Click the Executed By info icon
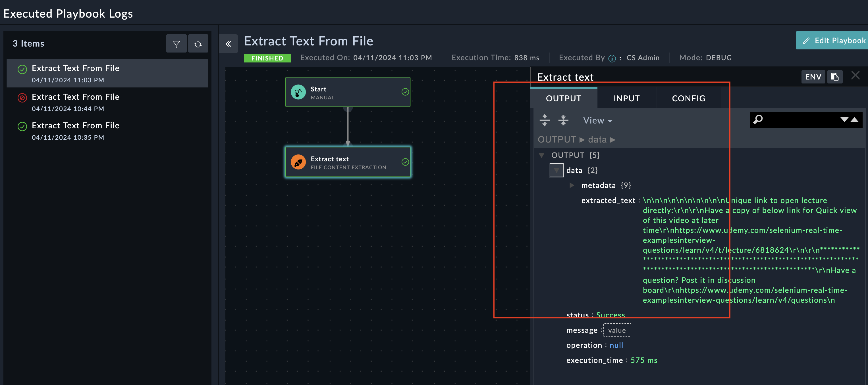The image size is (868, 385). [612, 58]
